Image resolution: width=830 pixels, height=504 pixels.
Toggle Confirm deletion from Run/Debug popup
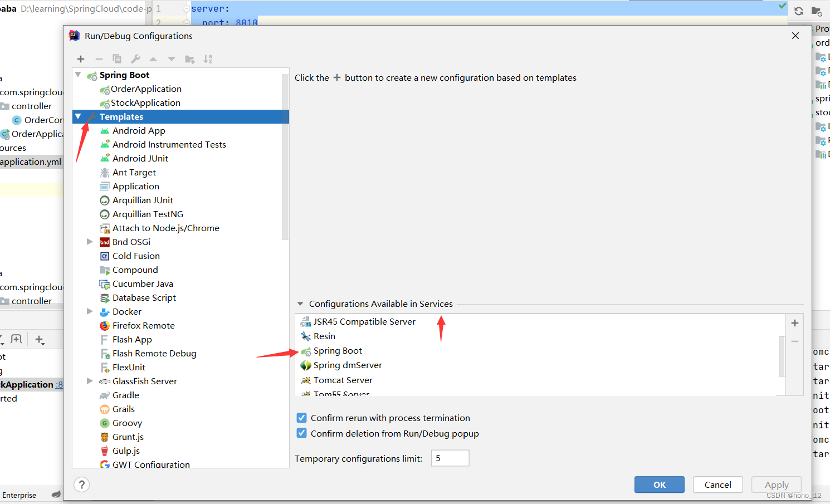[x=301, y=433]
